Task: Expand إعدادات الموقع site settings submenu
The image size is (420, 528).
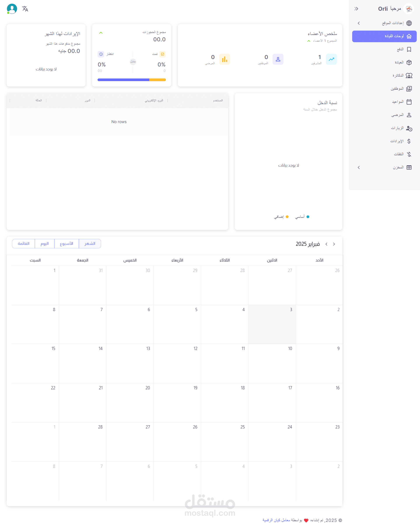Action: 359,23
